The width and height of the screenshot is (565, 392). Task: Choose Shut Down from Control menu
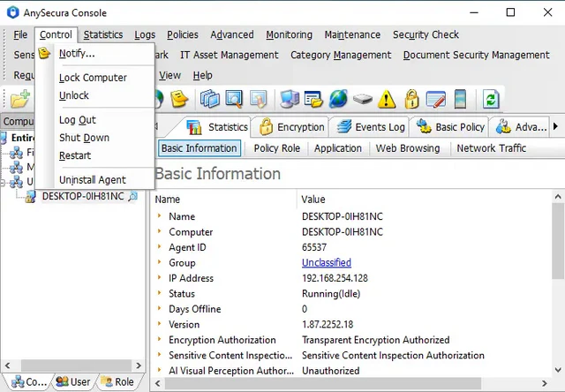point(95,138)
